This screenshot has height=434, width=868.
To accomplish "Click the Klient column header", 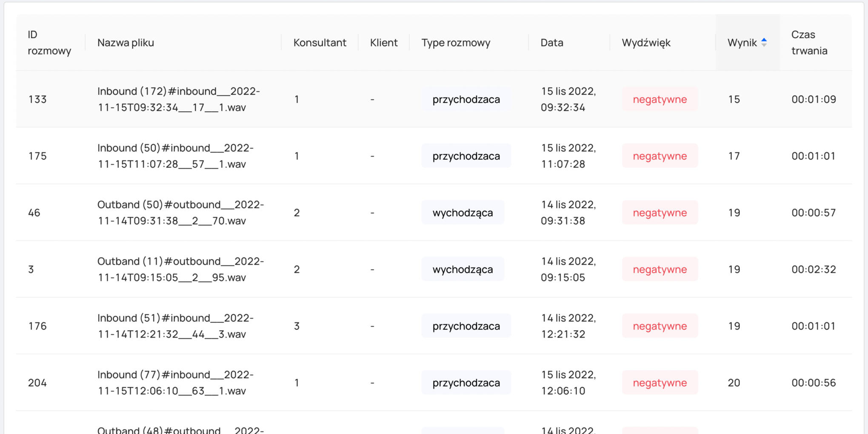I will point(383,43).
